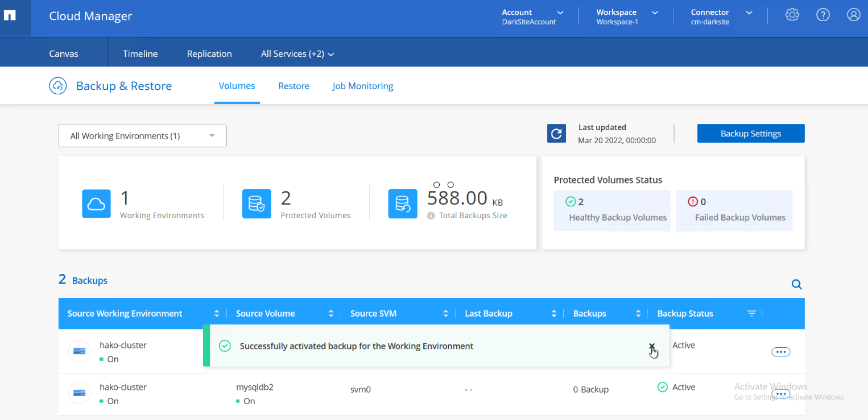Click the NetApp logo in the top-left corner

click(9, 15)
